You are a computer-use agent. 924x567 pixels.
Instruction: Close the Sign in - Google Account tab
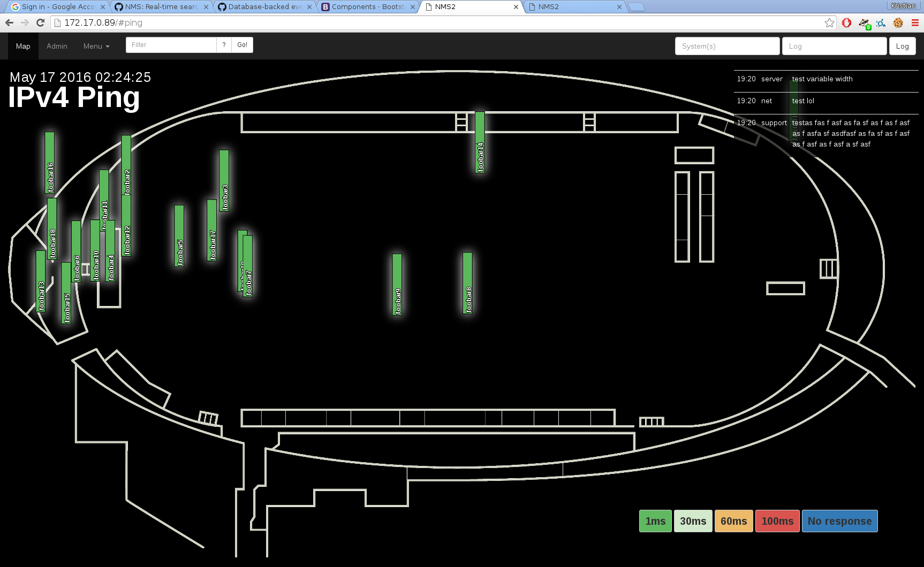point(102,7)
